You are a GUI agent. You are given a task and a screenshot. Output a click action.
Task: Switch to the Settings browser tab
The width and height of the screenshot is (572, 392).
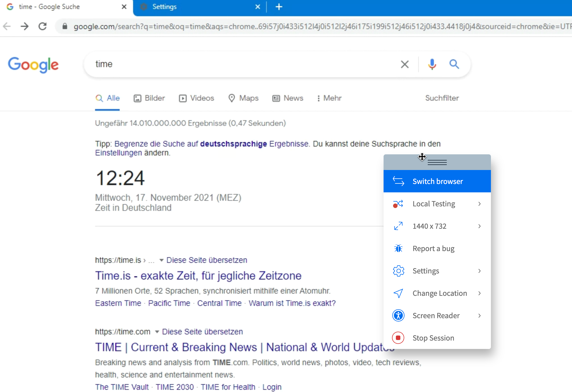164,6
